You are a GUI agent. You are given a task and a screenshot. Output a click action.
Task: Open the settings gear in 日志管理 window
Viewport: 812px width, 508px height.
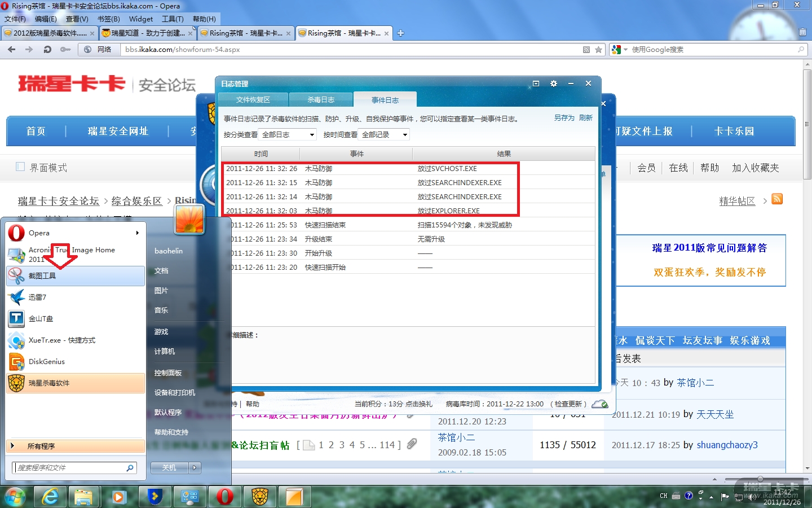(554, 84)
